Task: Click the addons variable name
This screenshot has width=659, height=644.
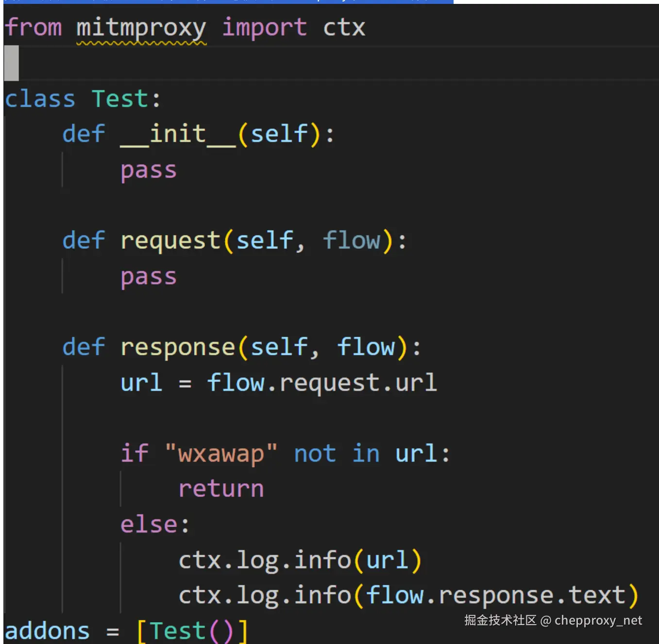Action: pyautogui.click(x=47, y=631)
